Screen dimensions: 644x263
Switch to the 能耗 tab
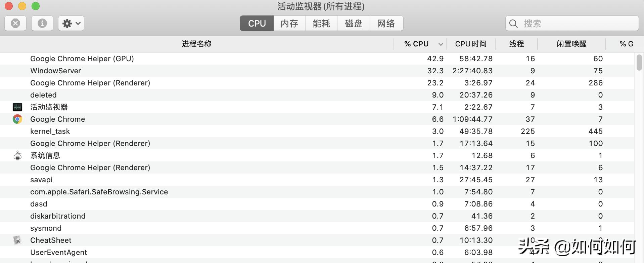(x=321, y=23)
